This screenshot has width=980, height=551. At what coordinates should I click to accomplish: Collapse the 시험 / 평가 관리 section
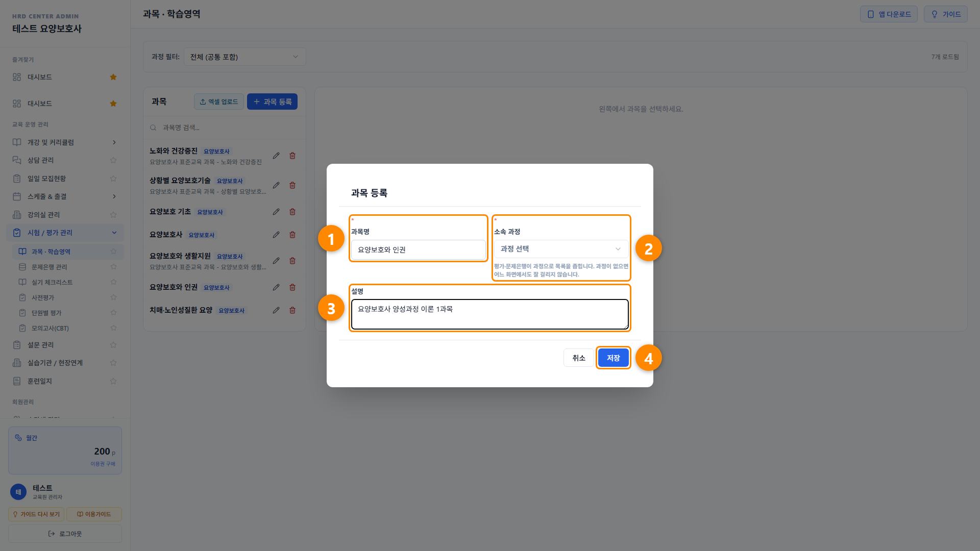[x=65, y=233]
